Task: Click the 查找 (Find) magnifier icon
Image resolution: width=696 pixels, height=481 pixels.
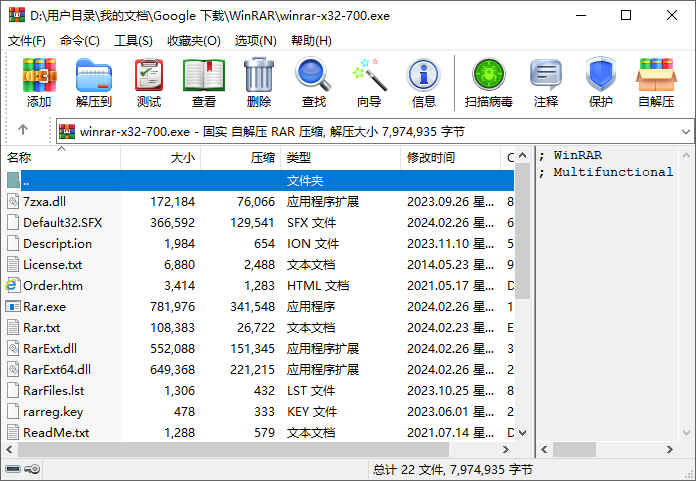Action: click(x=313, y=75)
